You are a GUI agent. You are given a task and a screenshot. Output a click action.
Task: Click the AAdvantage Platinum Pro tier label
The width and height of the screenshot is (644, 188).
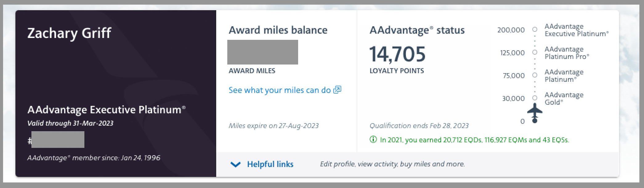(x=567, y=53)
